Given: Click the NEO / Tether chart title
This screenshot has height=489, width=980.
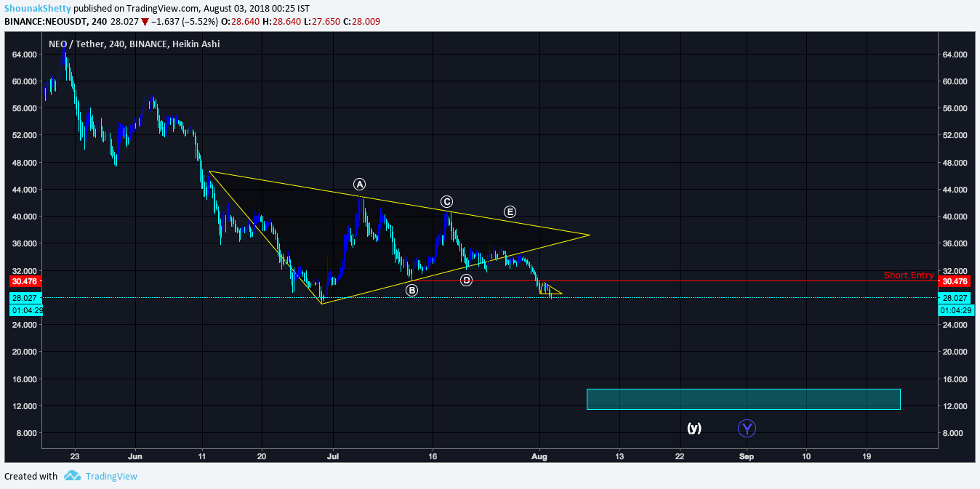Looking at the screenshot, I should [134, 44].
